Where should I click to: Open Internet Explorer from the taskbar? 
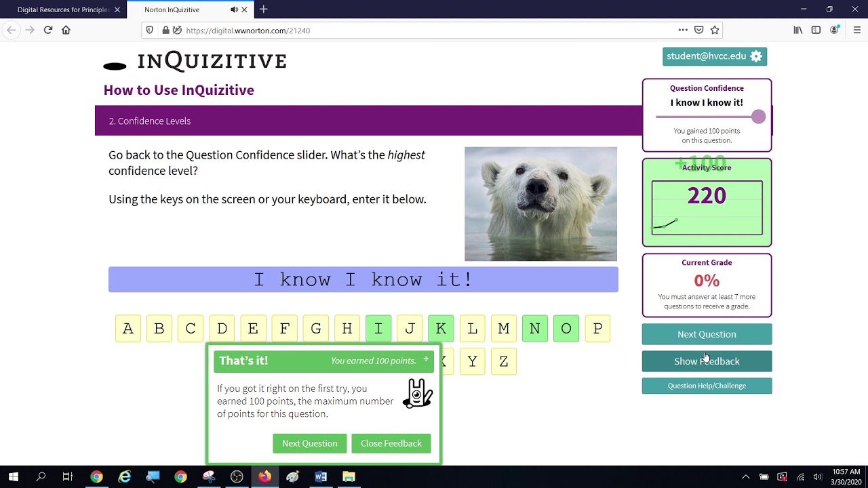[125, 476]
